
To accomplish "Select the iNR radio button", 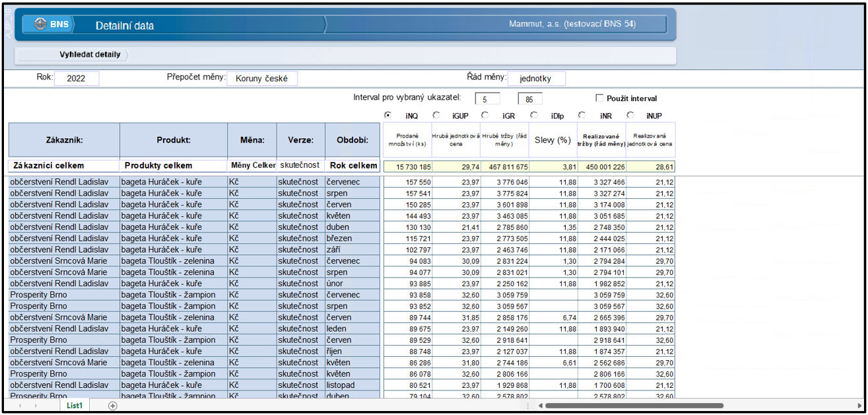I will [x=582, y=115].
